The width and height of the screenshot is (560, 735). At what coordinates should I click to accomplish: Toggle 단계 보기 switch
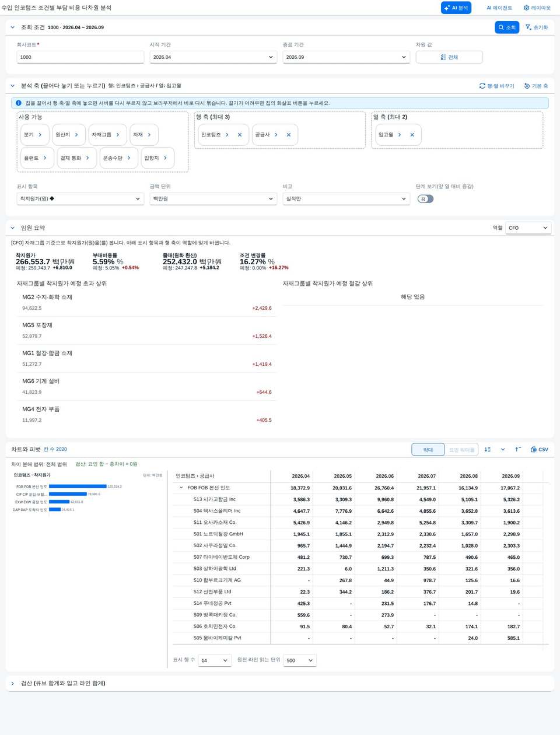point(426,199)
